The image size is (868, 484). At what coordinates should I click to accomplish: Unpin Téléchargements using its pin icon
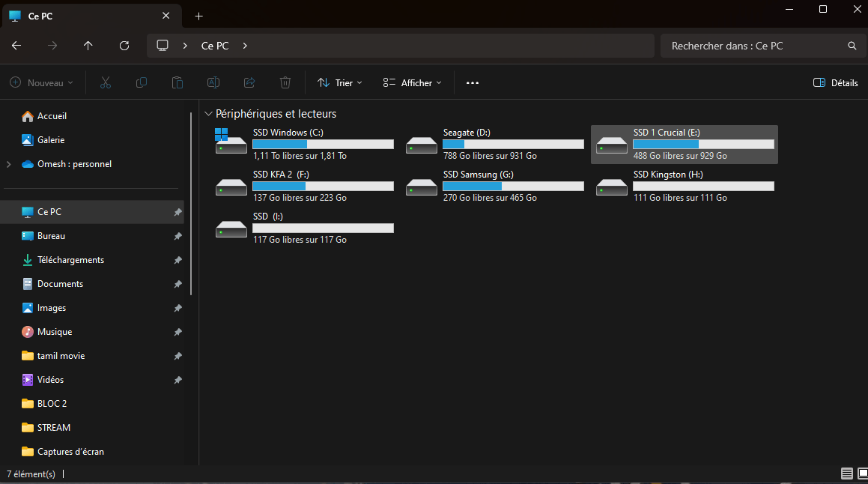(177, 260)
